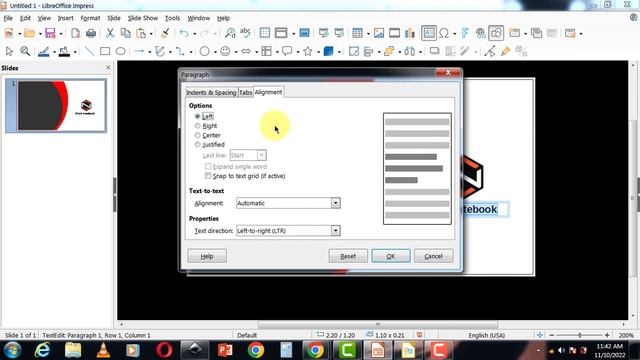Expand the Undo history dropdown arrow
The height and width of the screenshot is (360, 640).
tap(194, 33)
